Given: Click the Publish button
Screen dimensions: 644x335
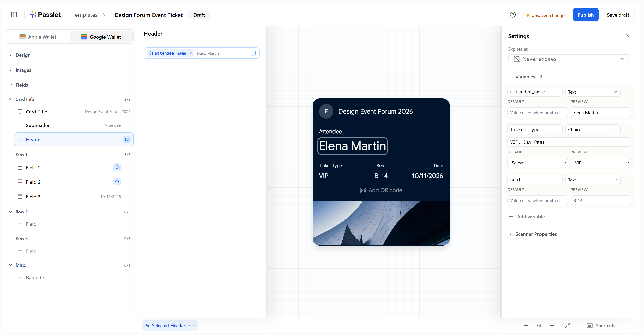Looking at the screenshot, I should point(585,15).
